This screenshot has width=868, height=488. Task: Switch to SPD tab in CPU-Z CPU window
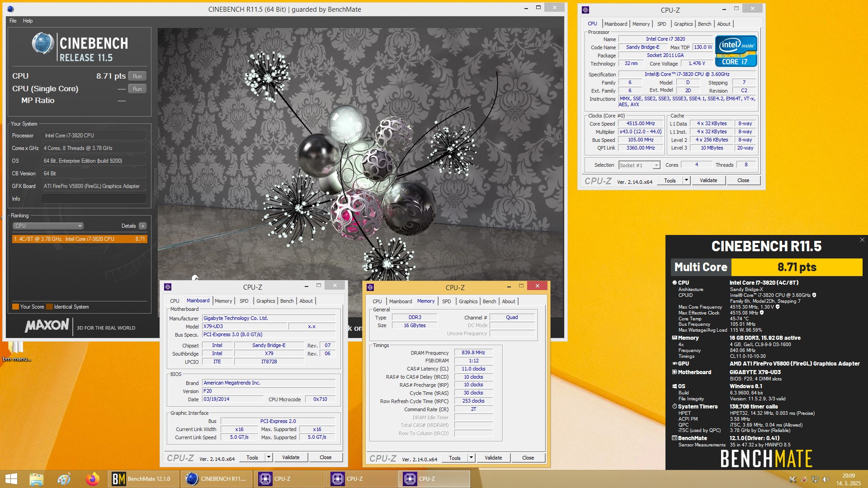(x=661, y=24)
